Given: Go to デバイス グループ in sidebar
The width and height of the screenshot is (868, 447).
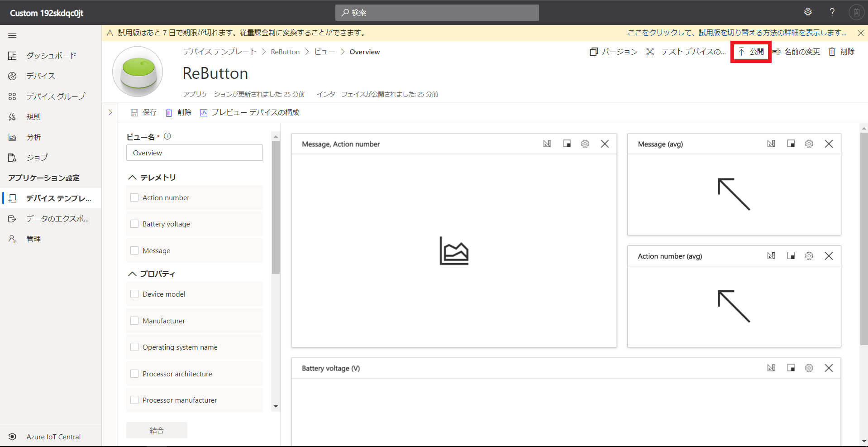Looking at the screenshot, I should [x=55, y=96].
